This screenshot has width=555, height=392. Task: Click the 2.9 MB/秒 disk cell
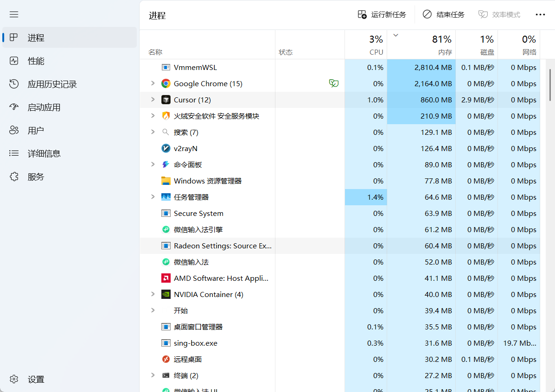[x=477, y=100]
